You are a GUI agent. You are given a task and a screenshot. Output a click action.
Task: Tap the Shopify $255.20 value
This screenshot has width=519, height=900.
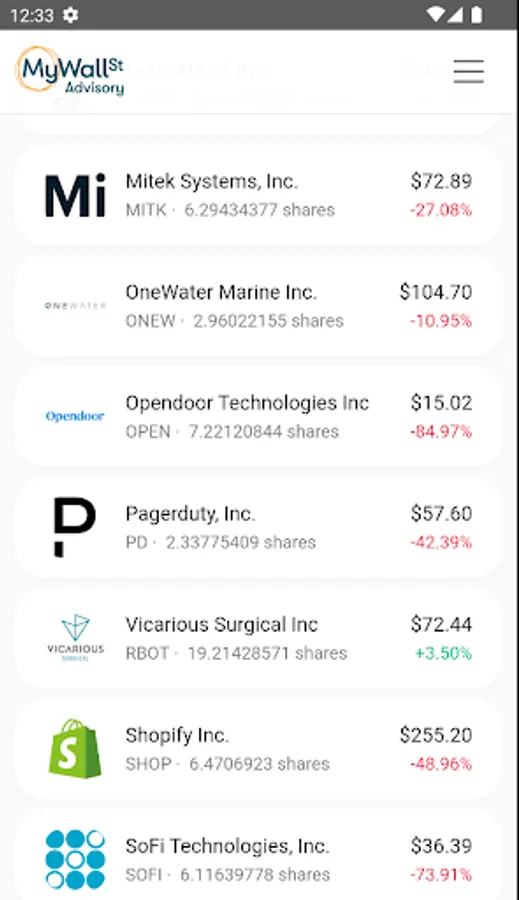pos(436,735)
